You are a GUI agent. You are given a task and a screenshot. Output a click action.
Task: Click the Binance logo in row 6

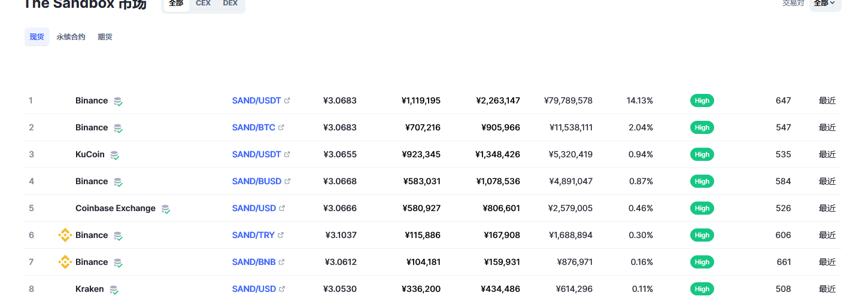[65, 235]
